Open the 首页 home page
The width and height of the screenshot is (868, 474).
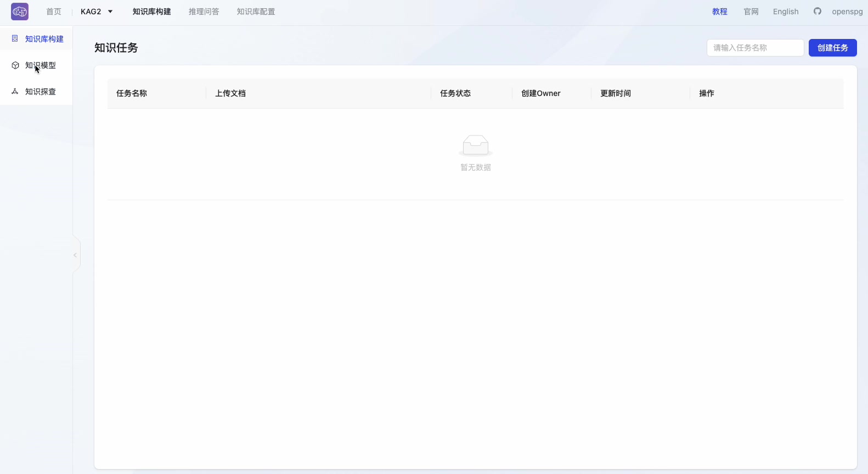coord(54,12)
